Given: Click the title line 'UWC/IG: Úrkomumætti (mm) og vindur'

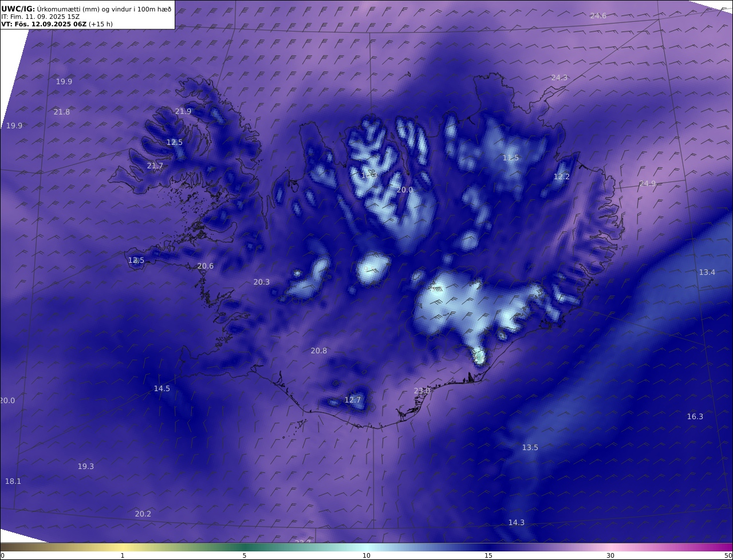Looking at the screenshot, I should tap(86, 9).
